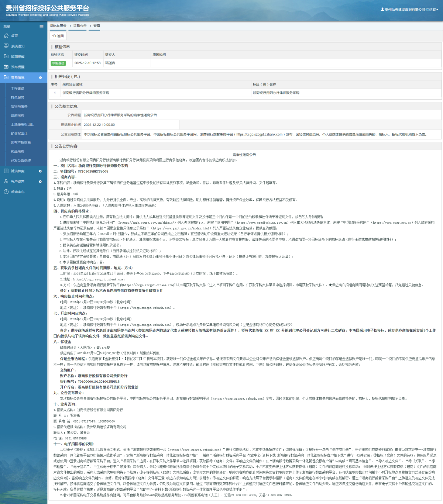This screenshot has height=504, width=443.
Task: Click the hamburger menu collapse icon
Action: [x=41, y=27]
